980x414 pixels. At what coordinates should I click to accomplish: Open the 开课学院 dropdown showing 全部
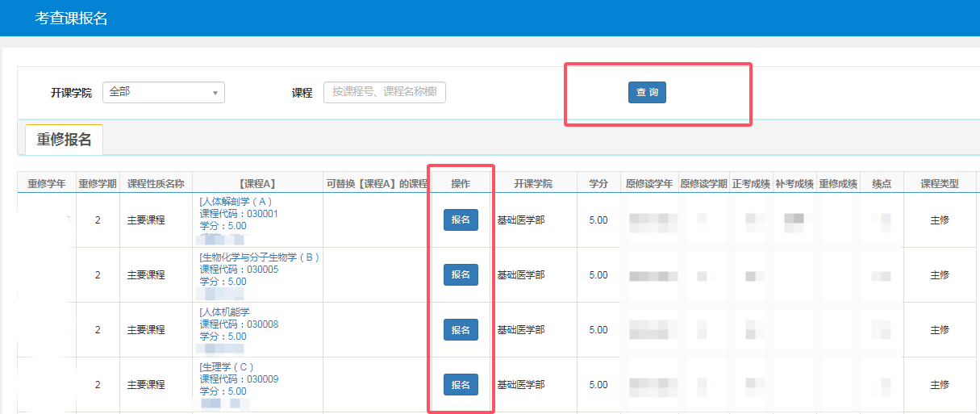pyautogui.click(x=163, y=93)
